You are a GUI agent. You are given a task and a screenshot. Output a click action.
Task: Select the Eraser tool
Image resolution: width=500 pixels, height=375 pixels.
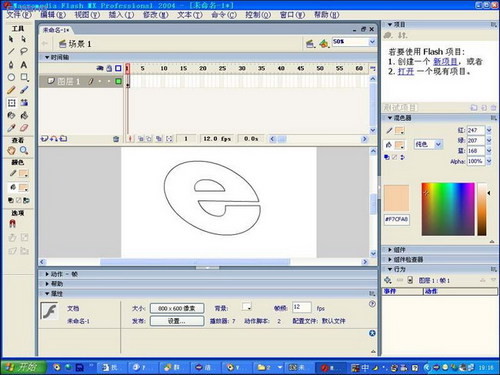point(24,128)
